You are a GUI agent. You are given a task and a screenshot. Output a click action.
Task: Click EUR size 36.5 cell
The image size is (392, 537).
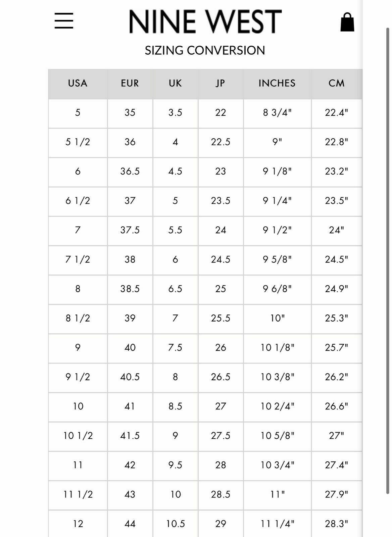click(130, 172)
